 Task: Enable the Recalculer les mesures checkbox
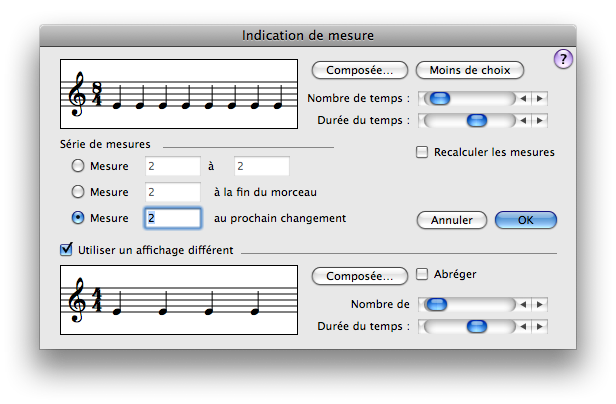pyautogui.click(x=422, y=152)
